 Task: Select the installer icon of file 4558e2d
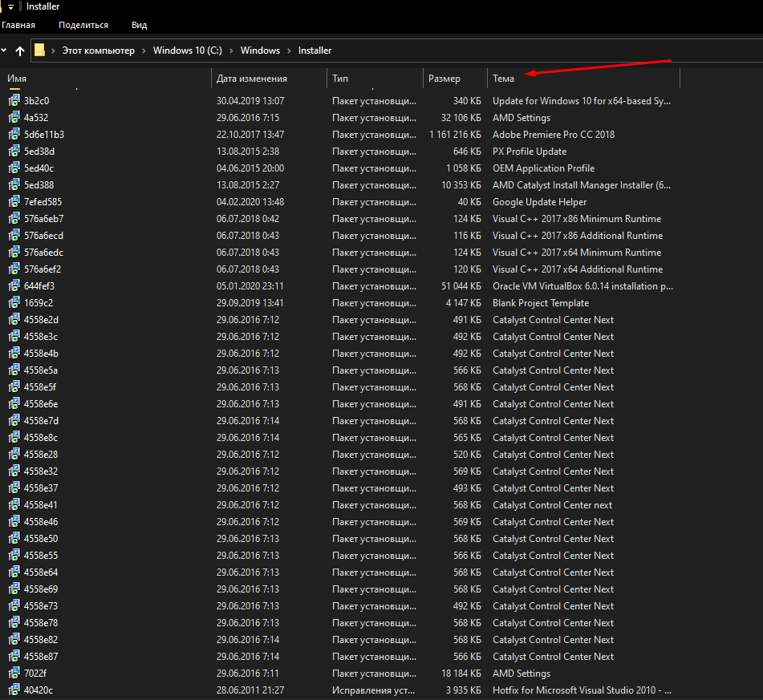point(14,319)
